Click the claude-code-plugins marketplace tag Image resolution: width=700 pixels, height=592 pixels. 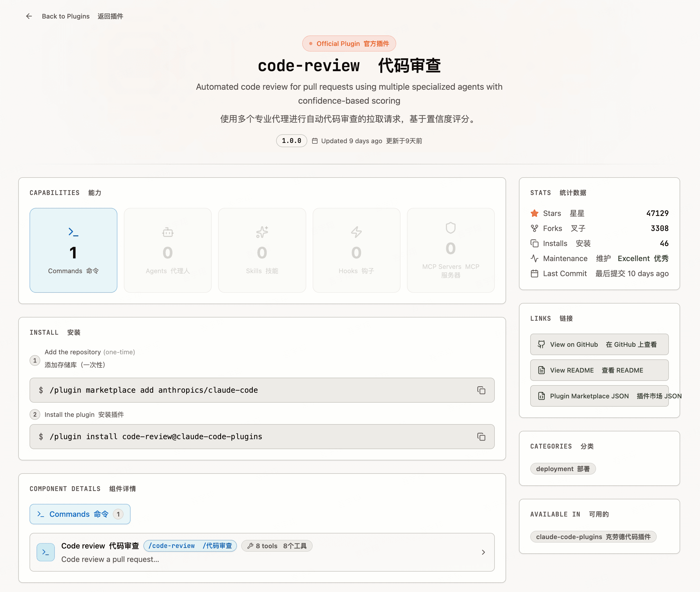click(x=593, y=537)
